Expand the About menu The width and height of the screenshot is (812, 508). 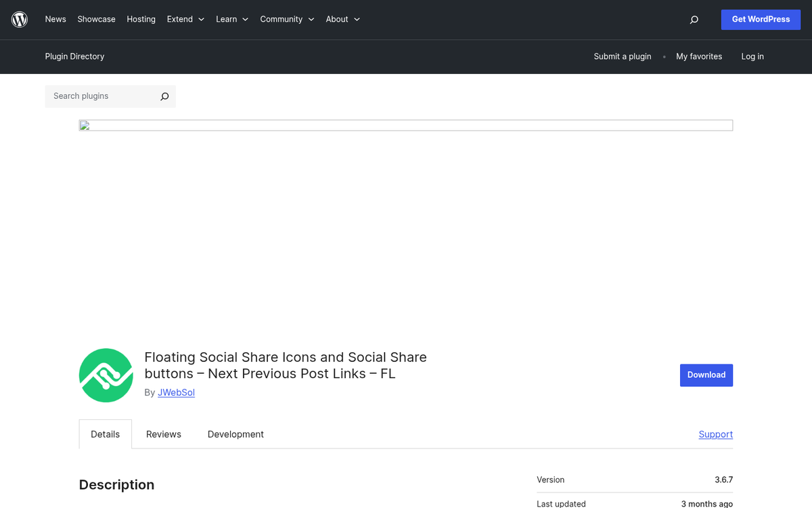click(342, 20)
